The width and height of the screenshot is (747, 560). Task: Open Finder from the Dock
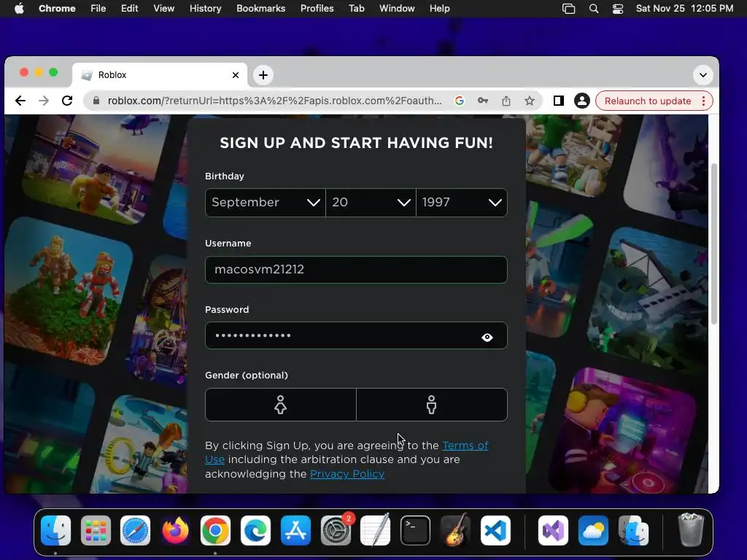(55, 531)
